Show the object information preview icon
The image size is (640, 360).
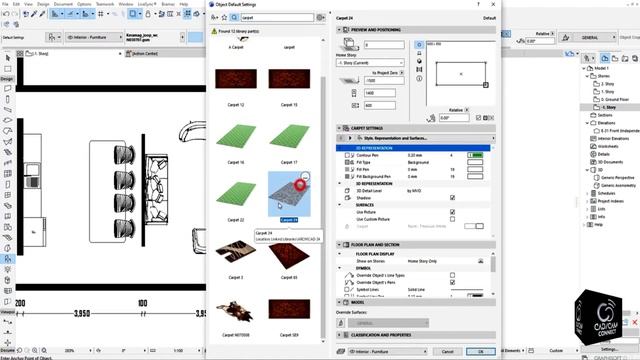[x=419, y=78]
